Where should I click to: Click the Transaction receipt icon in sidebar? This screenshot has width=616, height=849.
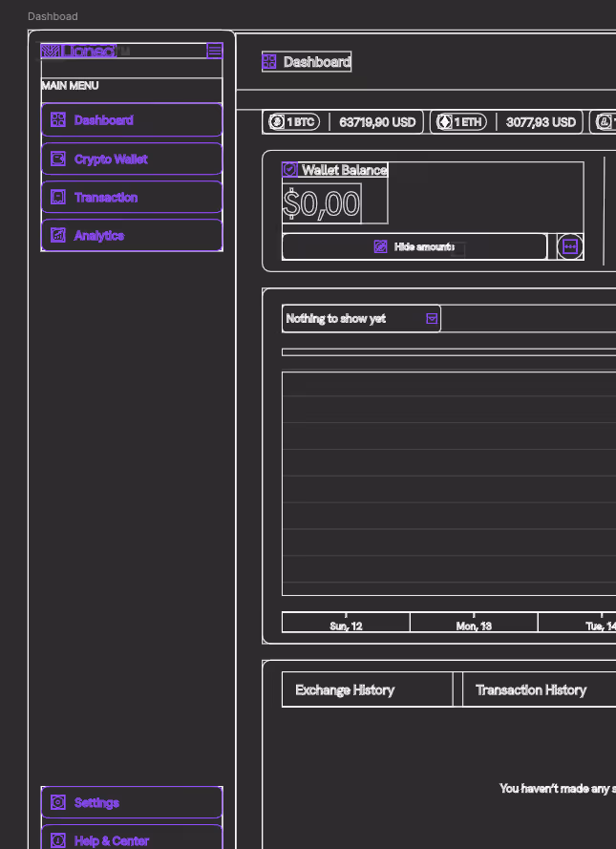(x=58, y=197)
